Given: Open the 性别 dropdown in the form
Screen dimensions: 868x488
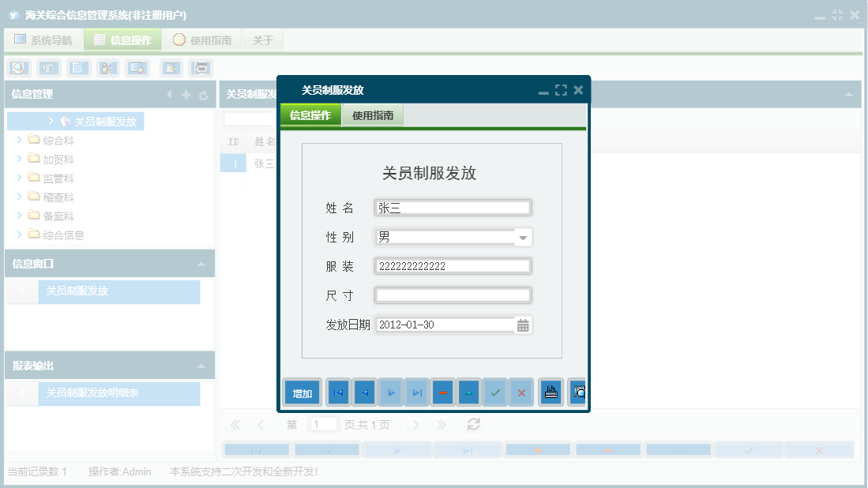Looking at the screenshot, I should tap(524, 236).
